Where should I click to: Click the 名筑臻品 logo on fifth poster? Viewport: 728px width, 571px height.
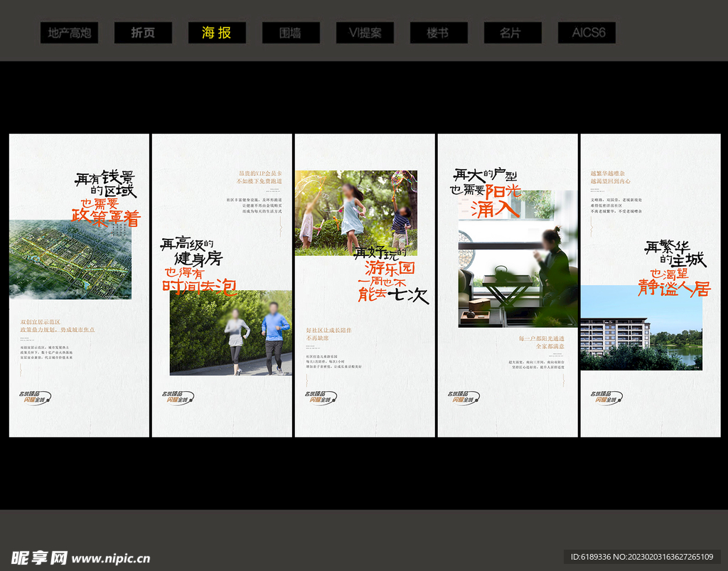pyautogui.click(x=606, y=397)
